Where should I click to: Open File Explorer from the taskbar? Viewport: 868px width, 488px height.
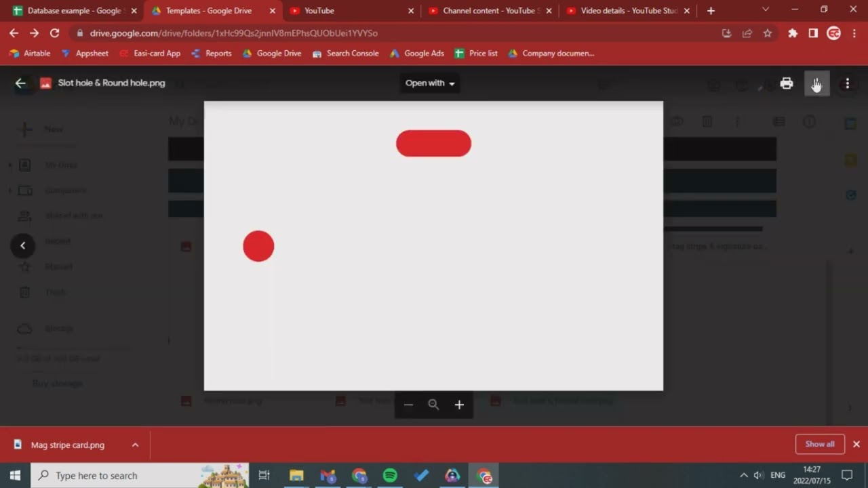coord(296,475)
